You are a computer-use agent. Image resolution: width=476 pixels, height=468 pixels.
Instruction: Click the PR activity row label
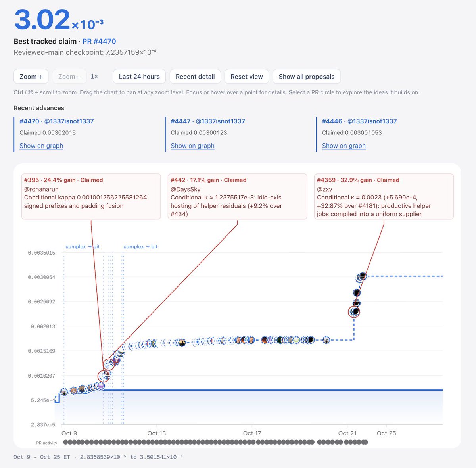47,443
